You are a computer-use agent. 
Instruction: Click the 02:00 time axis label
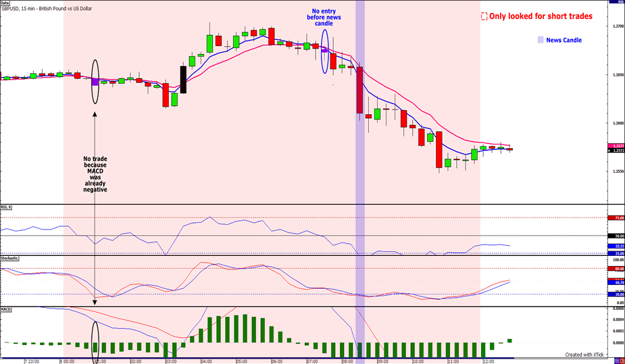(x=136, y=361)
